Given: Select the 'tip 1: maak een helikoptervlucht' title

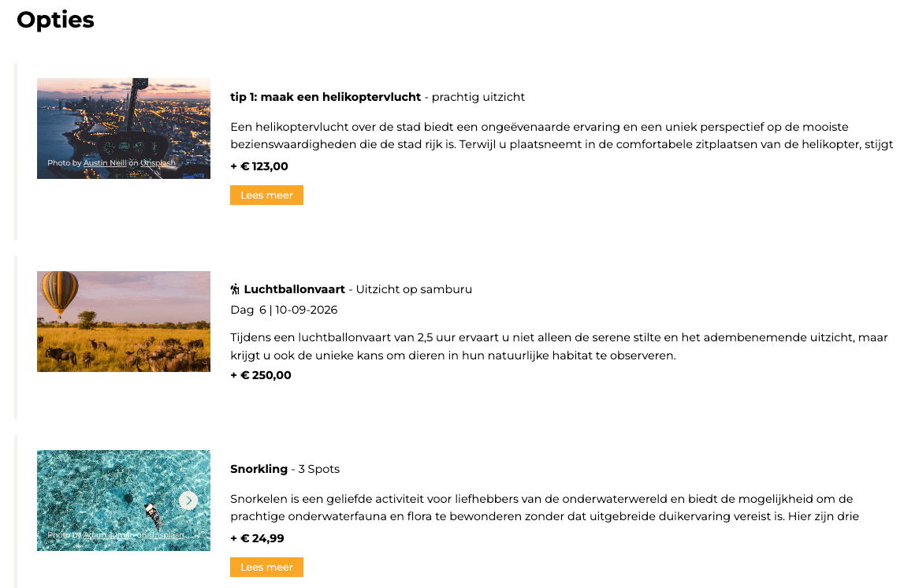Looking at the screenshot, I should click(325, 97).
